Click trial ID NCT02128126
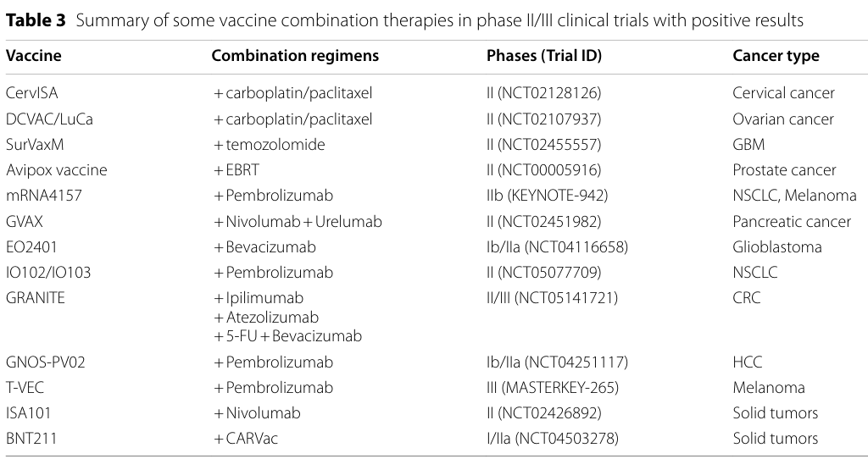 (x=549, y=93)
